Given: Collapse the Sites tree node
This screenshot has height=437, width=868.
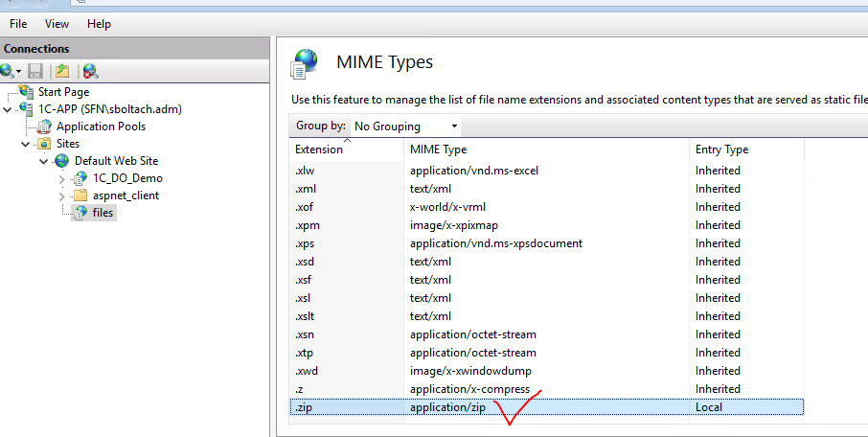Looking at the screenshot, I should [26, 144].
